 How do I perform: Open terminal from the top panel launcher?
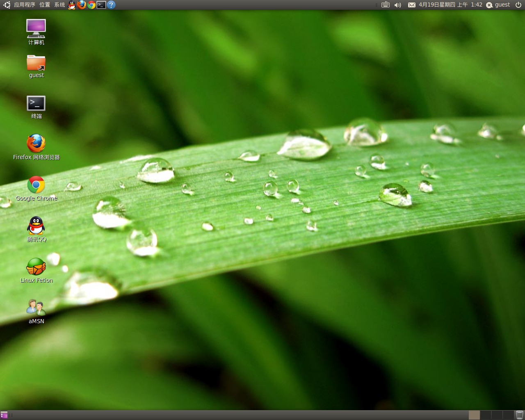pos(101,5)
